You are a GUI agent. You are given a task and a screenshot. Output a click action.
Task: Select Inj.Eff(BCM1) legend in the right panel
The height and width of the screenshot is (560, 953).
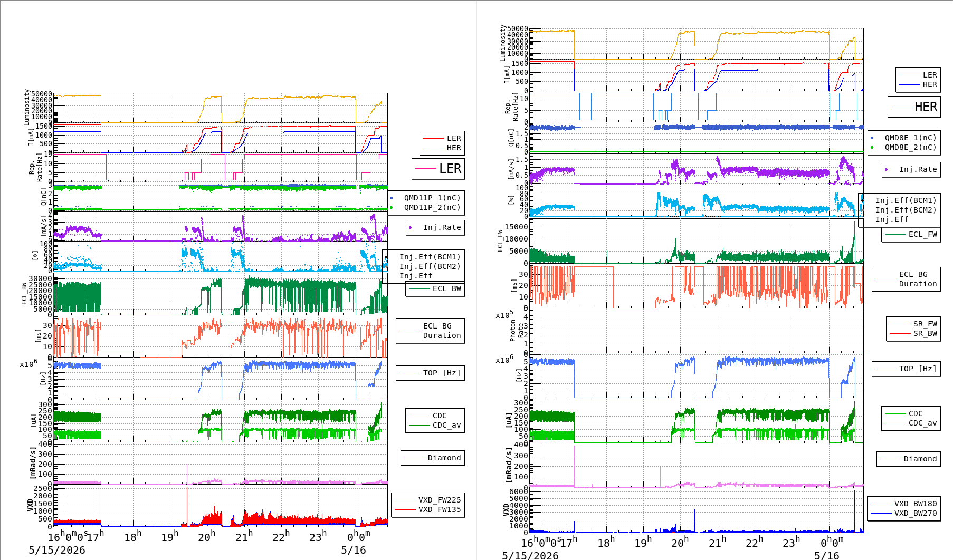[x=906, y=200]
